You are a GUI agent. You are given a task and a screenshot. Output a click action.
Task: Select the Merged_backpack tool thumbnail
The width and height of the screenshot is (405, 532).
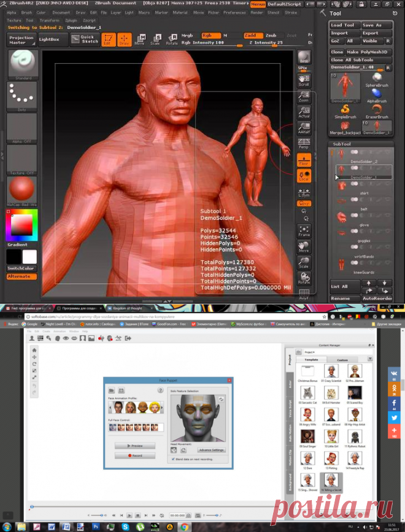tap(345, 128)
